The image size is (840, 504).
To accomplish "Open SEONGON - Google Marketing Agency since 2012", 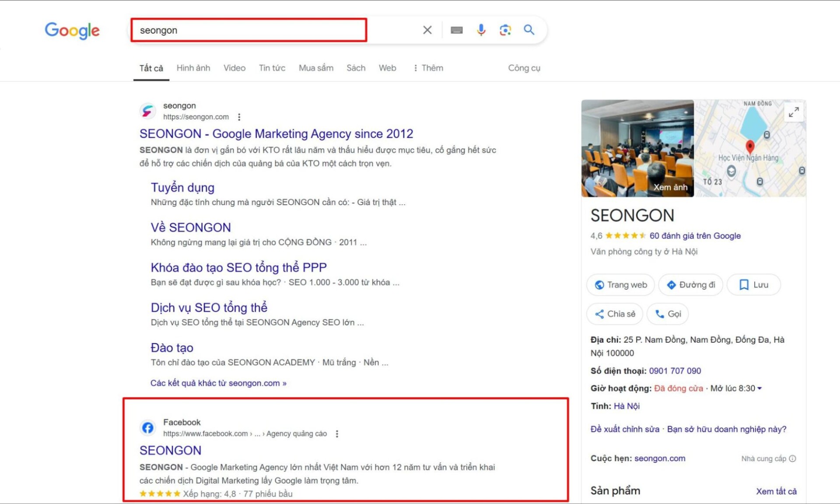I will click(x=276, y=133).
